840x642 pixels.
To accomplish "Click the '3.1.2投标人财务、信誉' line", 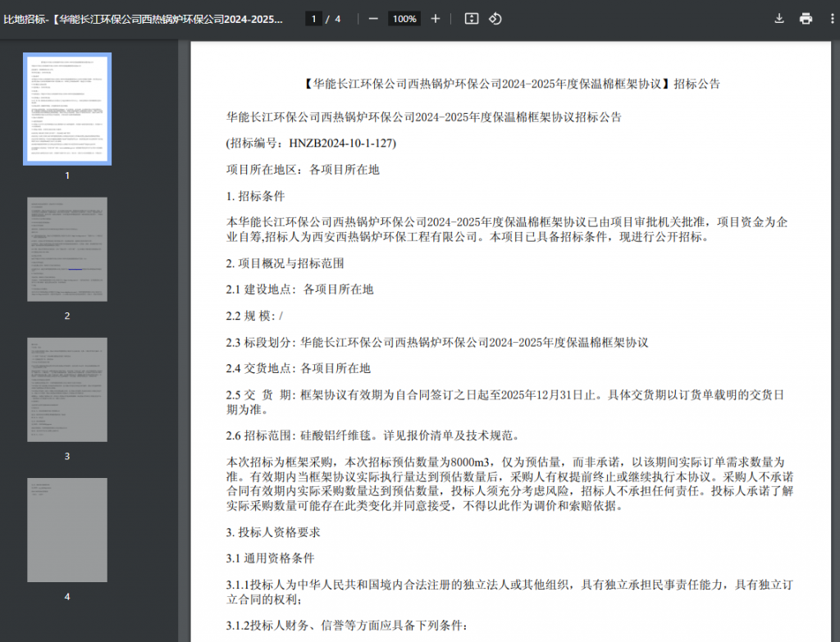I will 347,626.
